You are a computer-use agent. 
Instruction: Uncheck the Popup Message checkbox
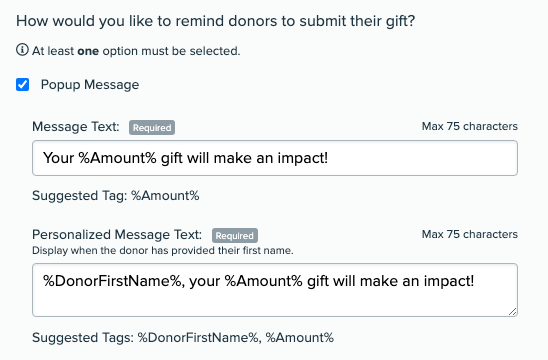[x=22, y=85]
